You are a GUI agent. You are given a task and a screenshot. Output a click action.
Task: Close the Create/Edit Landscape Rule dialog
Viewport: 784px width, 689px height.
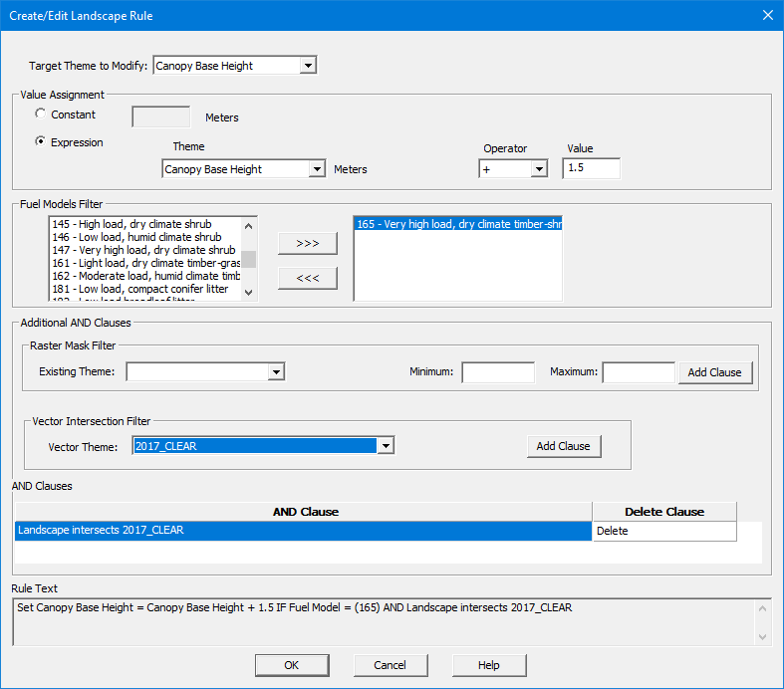coord(767,16)
